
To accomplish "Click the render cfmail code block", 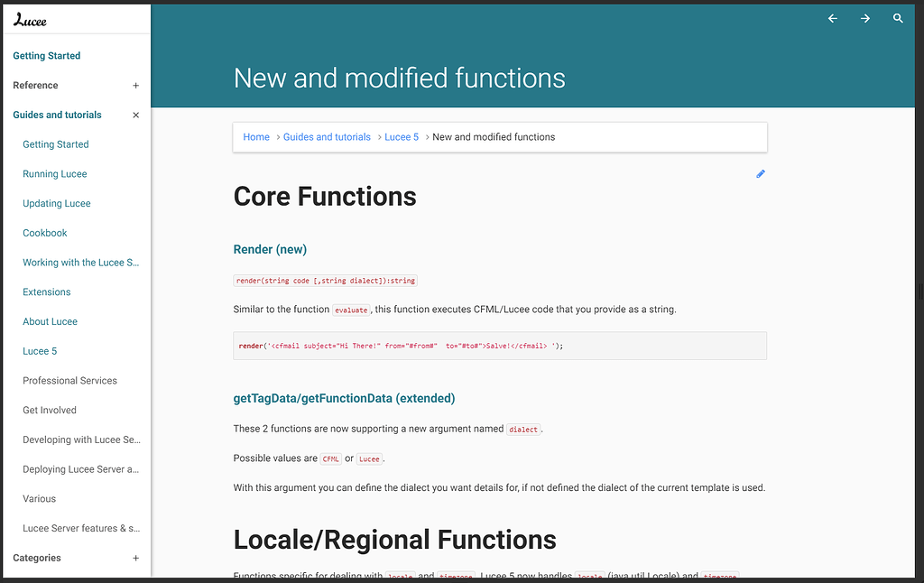I will [x=500, y=346].
